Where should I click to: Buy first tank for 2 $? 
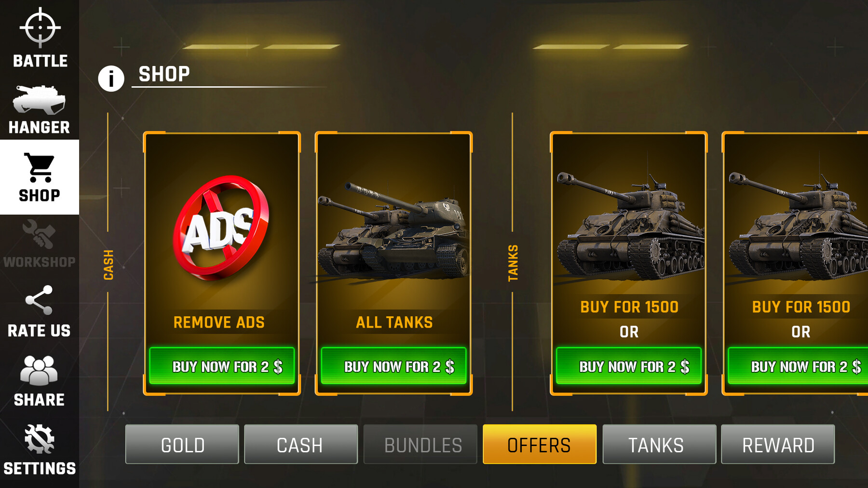pyautogui.click(x=629, y=366)
